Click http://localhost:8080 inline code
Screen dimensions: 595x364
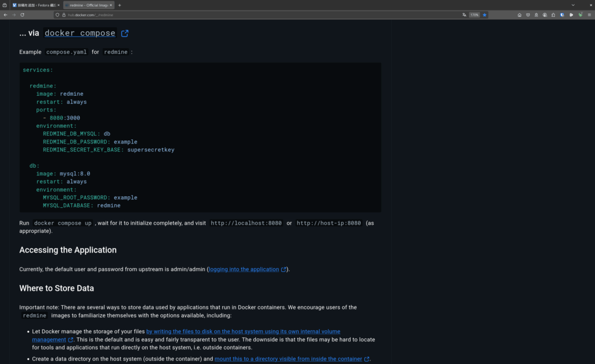[x=246, y=223]
